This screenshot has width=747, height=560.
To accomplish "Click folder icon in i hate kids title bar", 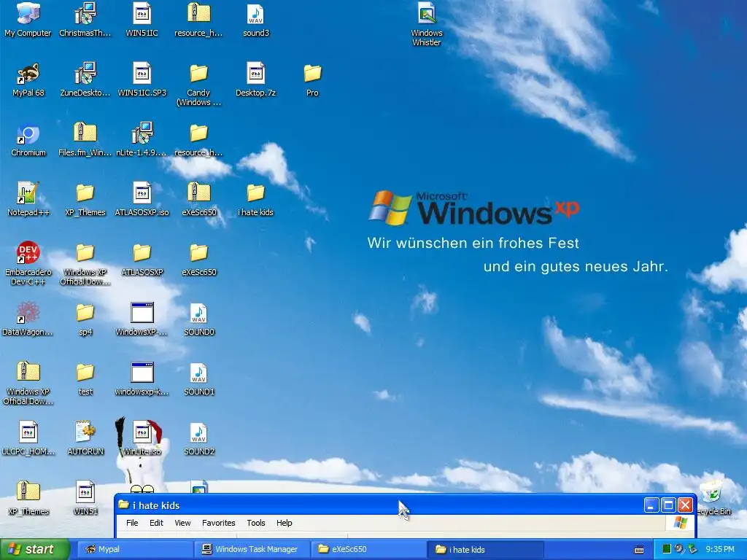I will [124, 505].
